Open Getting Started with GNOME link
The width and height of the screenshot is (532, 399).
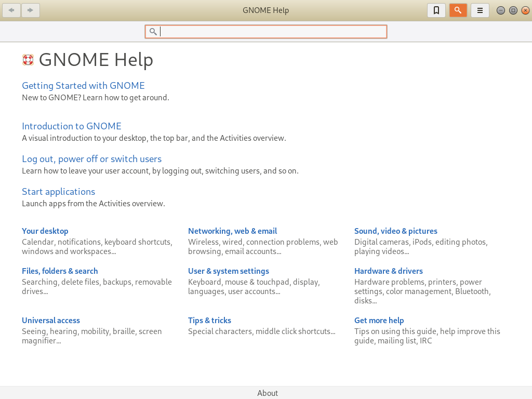pos(83,86)
